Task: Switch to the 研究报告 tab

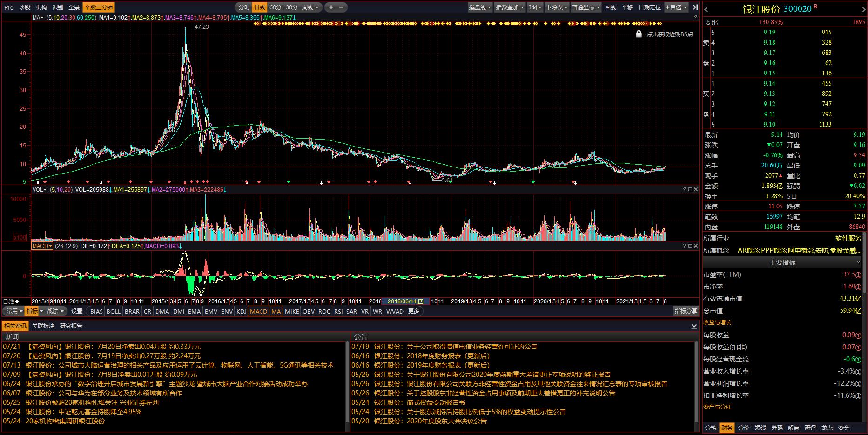Action: (71, 326)
